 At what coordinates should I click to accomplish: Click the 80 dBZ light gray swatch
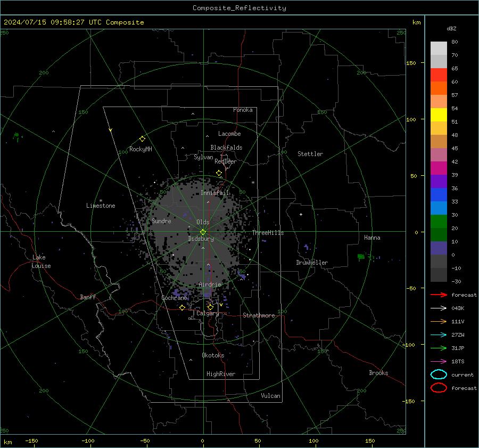coord(439,48)
